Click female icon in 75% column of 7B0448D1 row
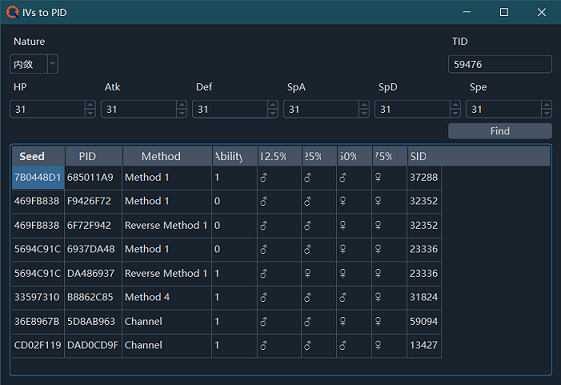The image size is (561, 385). (378, 177)
